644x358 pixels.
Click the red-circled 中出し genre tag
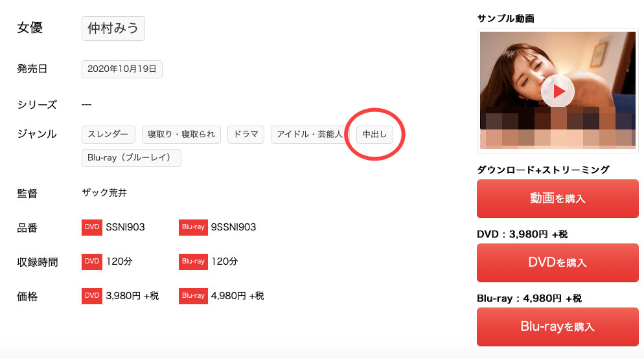[374, 135]
